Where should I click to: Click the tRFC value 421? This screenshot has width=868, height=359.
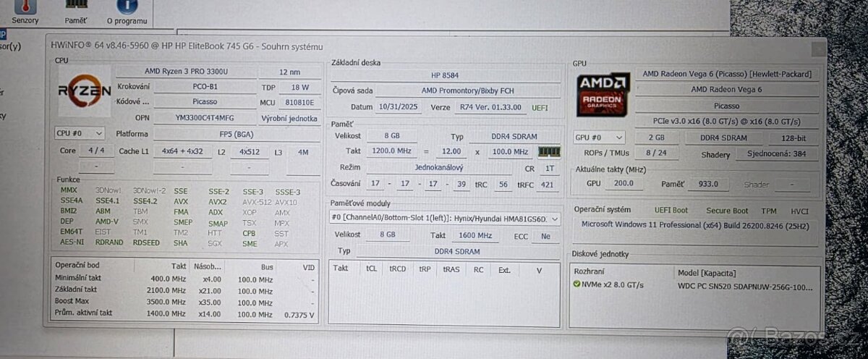(548, 185)
